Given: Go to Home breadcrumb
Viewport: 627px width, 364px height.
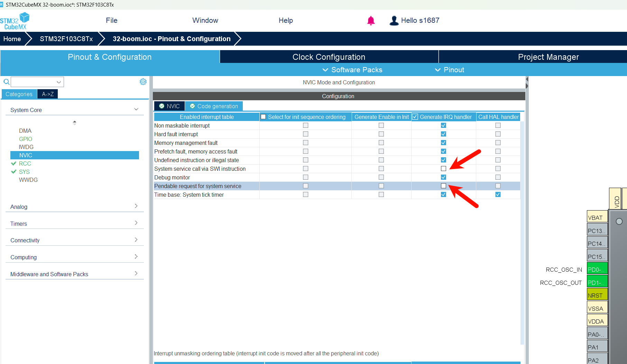Looking at the screenshot, I should pyautogui.click(x=12, y=39).
